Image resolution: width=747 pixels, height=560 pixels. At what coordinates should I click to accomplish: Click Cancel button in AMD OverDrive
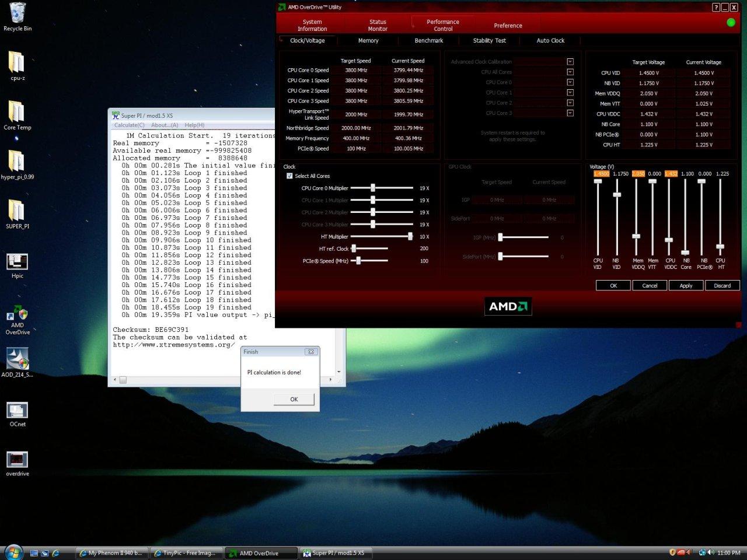click(x=650, y=285)
